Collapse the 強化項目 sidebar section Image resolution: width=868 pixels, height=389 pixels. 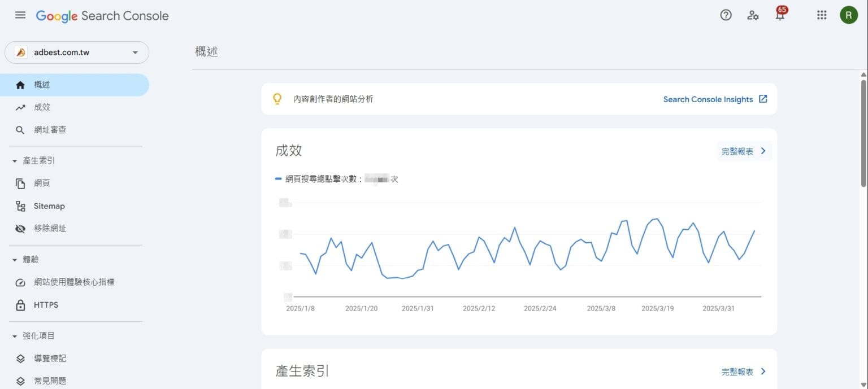point(15,336)
